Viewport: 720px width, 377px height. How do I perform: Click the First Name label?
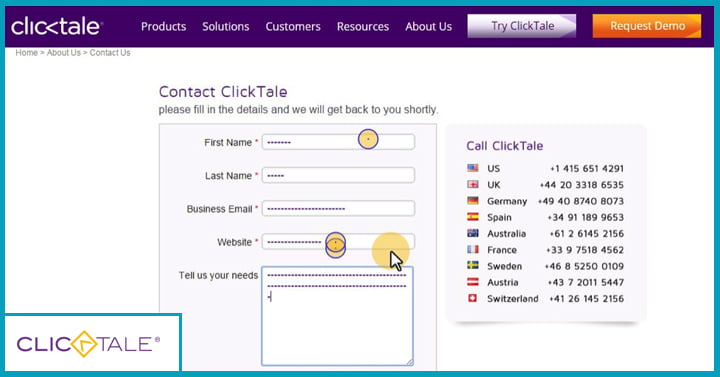click(x=228, y=143)
